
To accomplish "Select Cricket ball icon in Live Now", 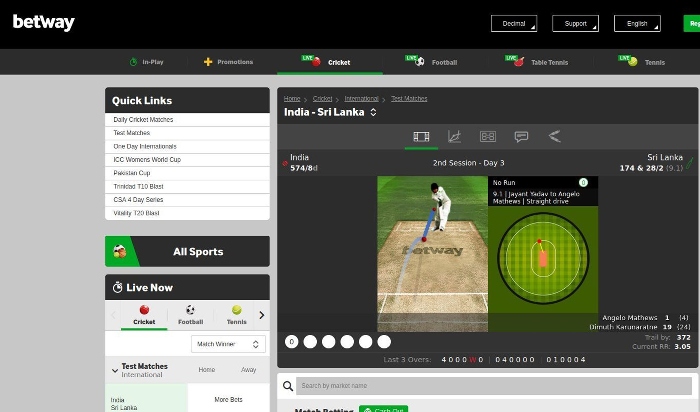I will (x=144, y=310).
